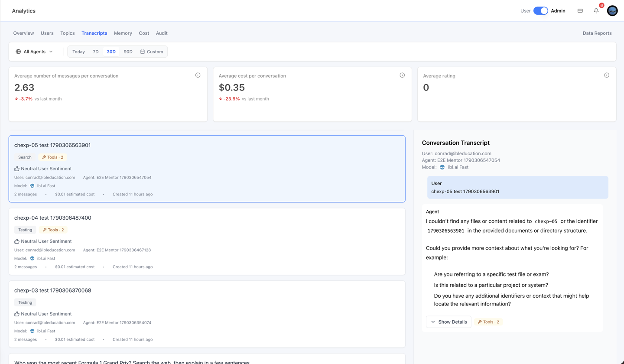
Task: Open the Users tab
Action: [47, 33]
